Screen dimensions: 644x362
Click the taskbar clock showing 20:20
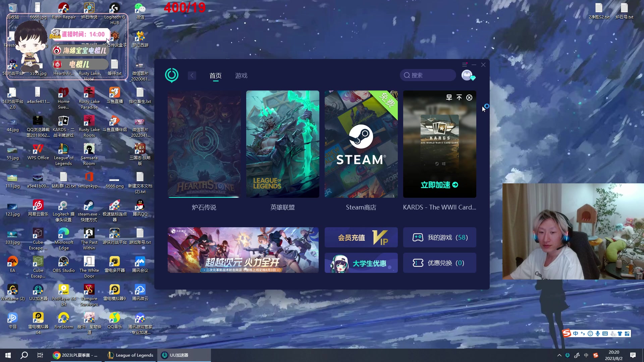(614, 355)
